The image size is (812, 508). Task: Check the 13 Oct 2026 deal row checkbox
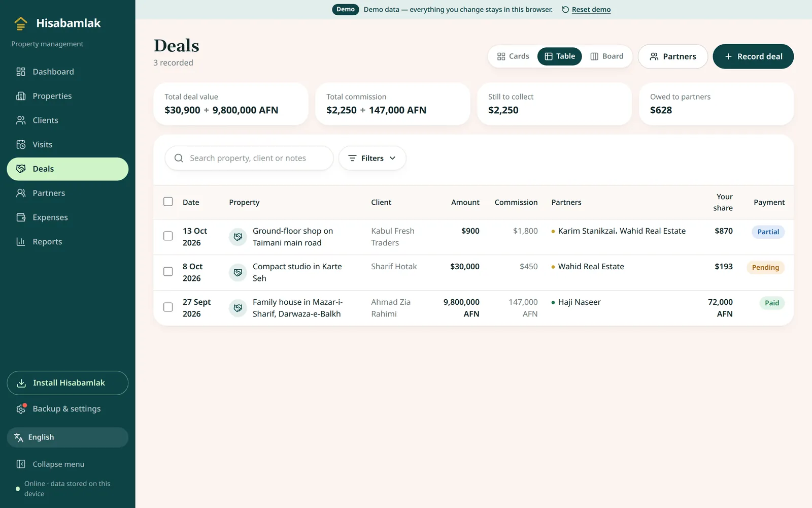click(x=168, y=236)
